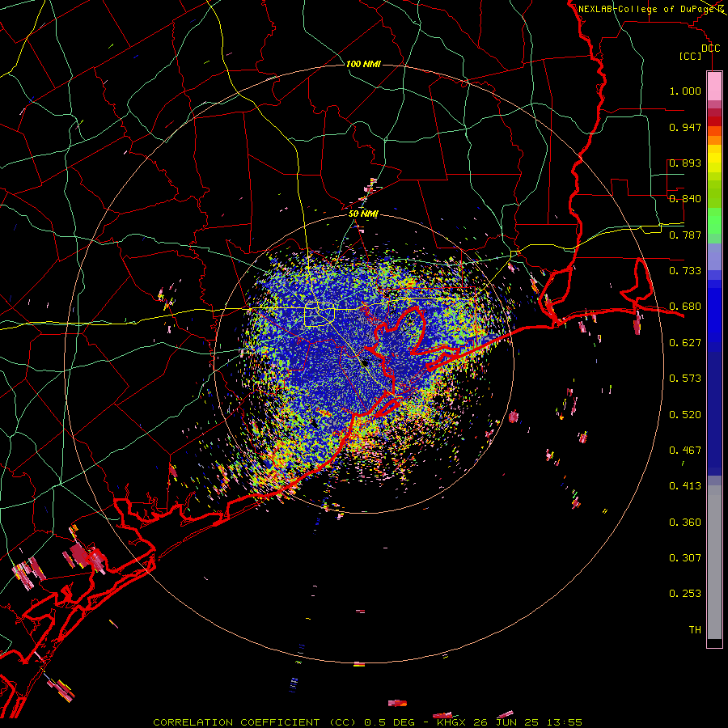The image size is (728, 728).
Task: Click the 0.360 legend value
Action: (685, 523)
